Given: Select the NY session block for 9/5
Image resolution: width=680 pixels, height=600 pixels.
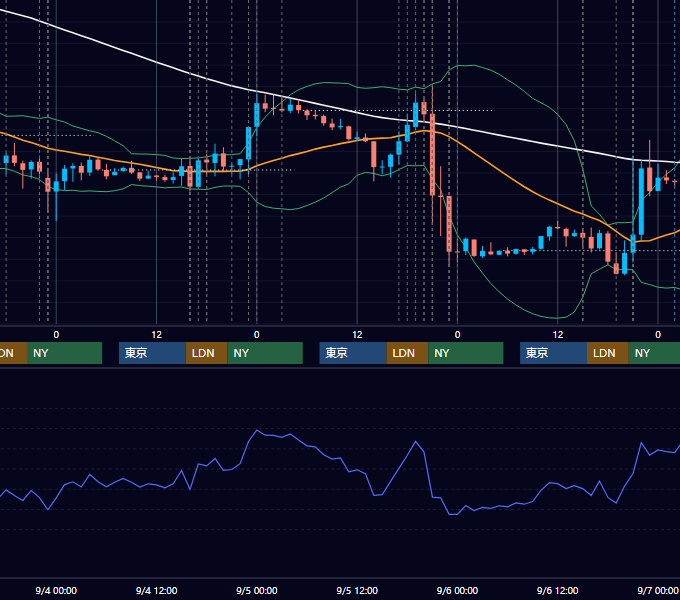Looking at the screenshot, I should [466, 353].
